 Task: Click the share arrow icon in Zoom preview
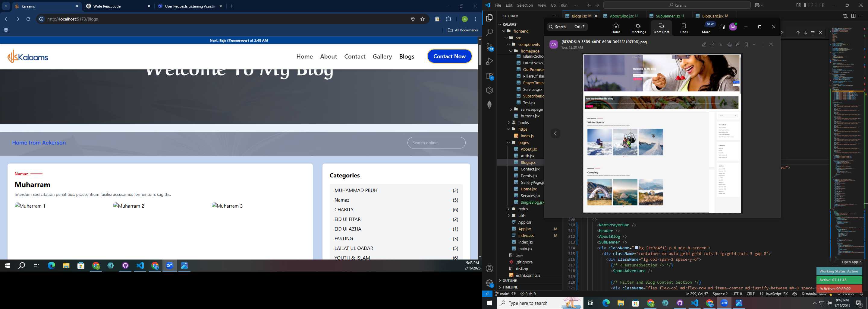click(737, 45)
